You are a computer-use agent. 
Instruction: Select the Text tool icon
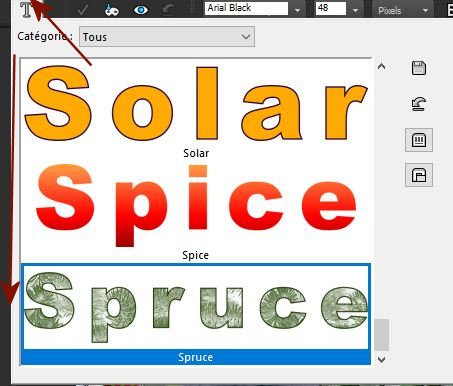(29, 9)
